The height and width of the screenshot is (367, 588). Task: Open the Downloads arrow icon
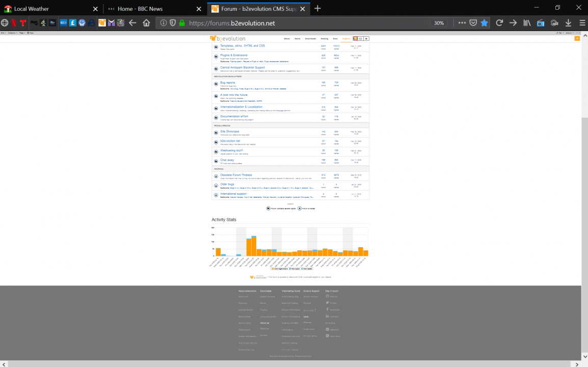pyautogui.click(x=569, y=23)
